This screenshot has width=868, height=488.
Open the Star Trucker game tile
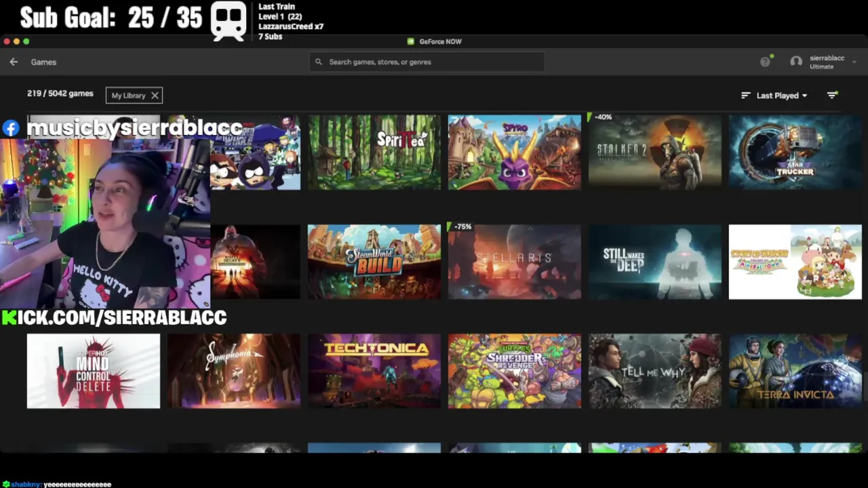795,152
